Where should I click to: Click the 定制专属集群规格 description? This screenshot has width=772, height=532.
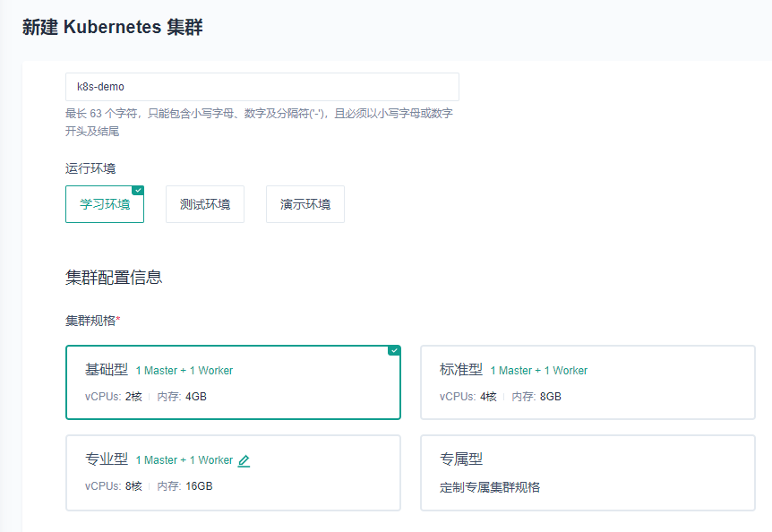tap(490, 488)
